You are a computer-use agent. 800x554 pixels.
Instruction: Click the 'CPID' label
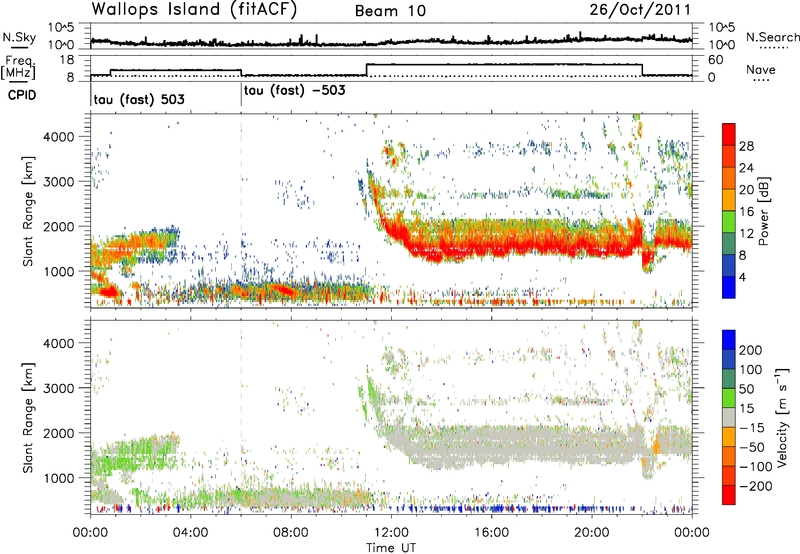coord(22,95)
